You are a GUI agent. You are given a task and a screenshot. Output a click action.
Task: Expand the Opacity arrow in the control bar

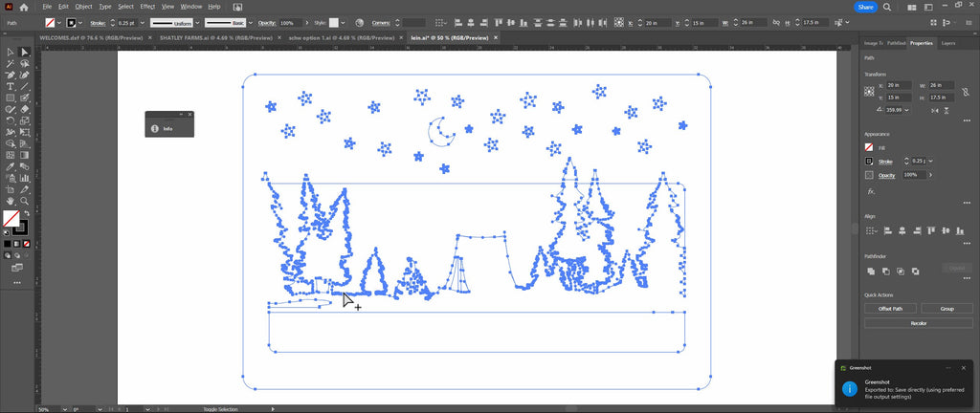point(306,22)
